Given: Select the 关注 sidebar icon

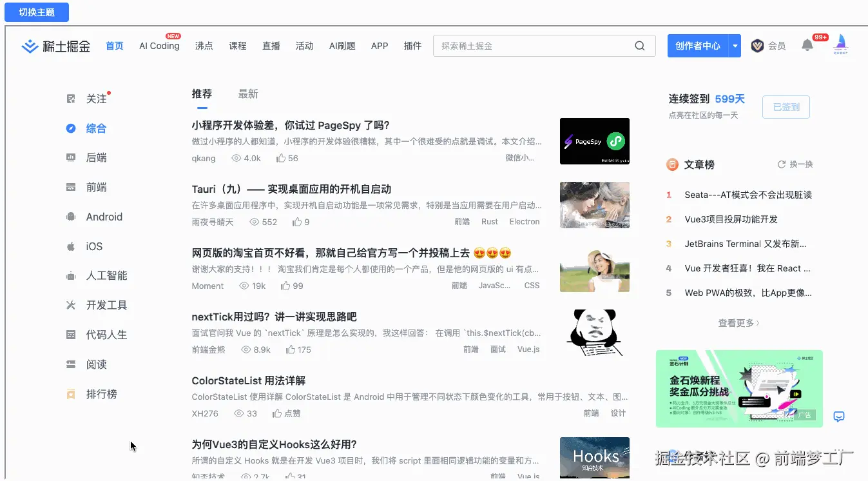Looking at the screenshot, I should tap(71, 99).
